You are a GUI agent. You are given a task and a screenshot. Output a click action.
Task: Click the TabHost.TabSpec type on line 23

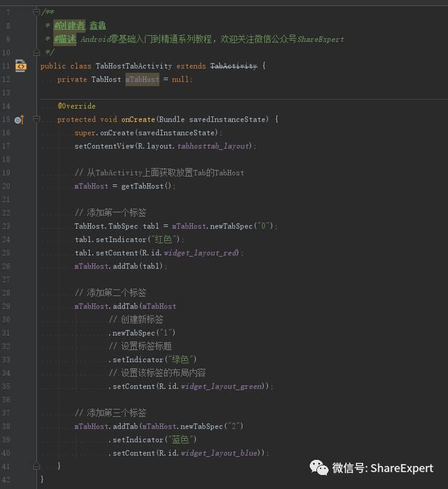pyautogui.click(x=106, y=226)
